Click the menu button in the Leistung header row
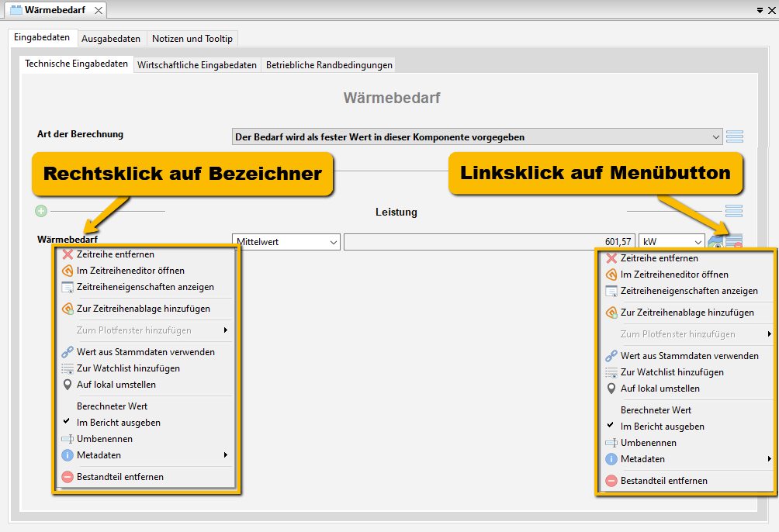This screenshot has height=532, width=779. pos(734,211)
